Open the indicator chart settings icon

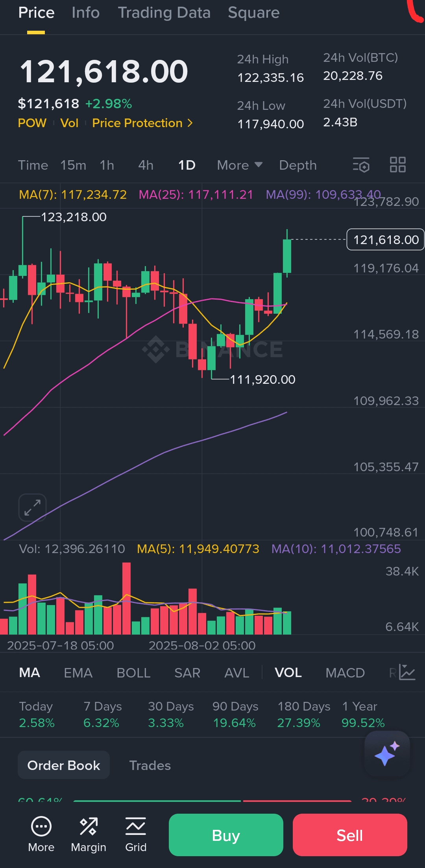coord(407,672)
